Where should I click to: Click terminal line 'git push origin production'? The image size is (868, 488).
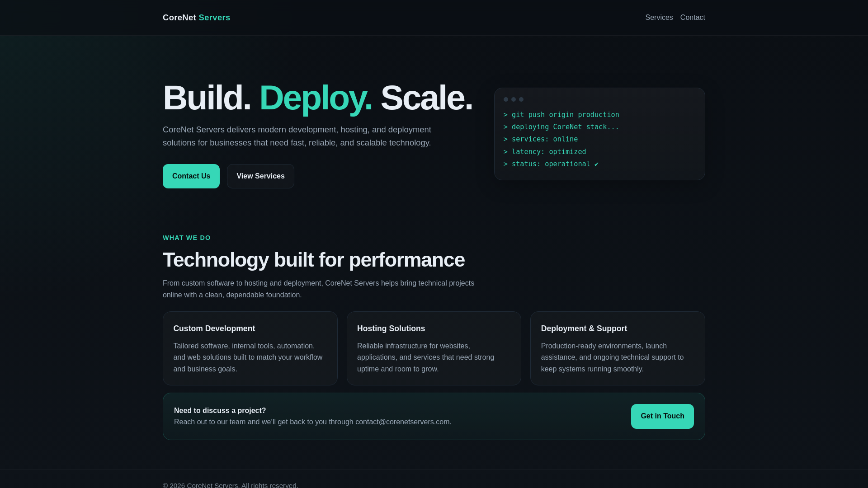(561, 115)
